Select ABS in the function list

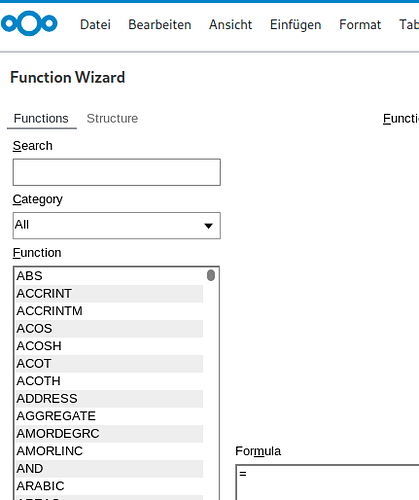coord(109,276)
